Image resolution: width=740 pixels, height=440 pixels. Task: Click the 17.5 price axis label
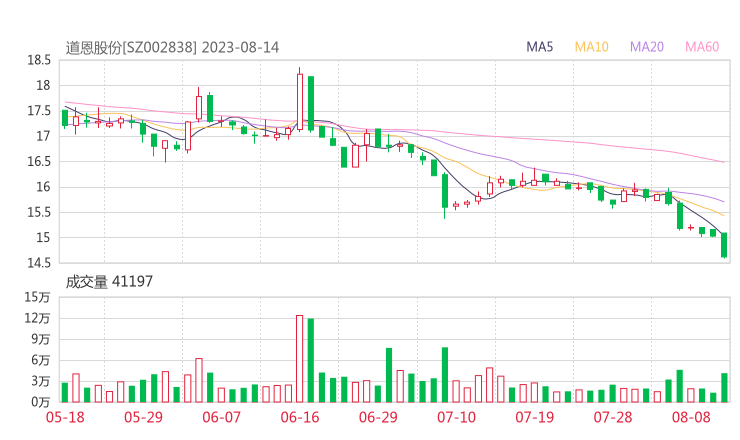(39, 111)
